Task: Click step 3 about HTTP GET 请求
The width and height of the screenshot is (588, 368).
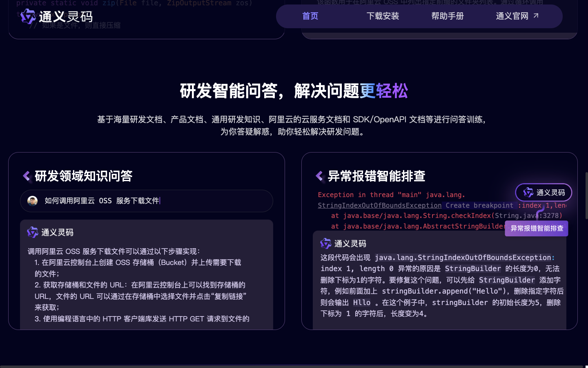Action: 142,319
